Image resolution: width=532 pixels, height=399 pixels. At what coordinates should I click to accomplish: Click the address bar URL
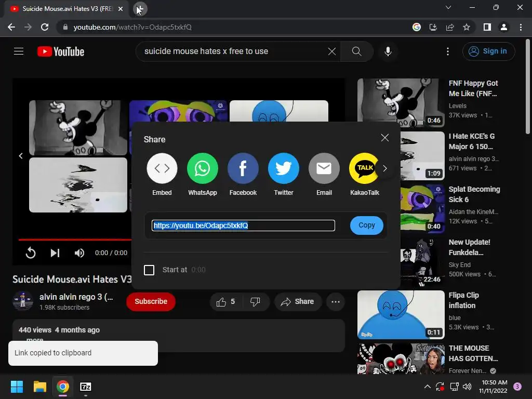[x=132, y=27]
